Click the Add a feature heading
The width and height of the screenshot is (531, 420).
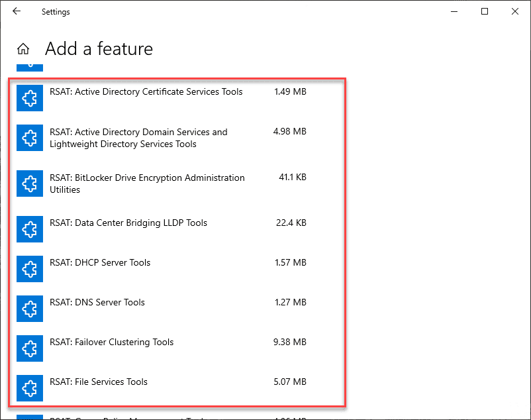[99, 49]
